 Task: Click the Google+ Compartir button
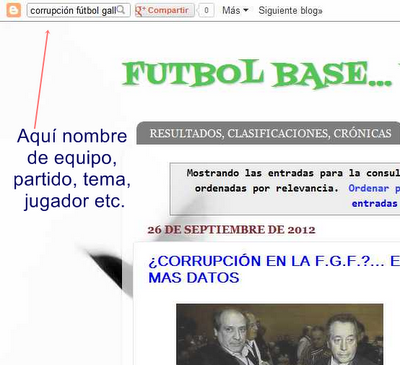[165, 10]
